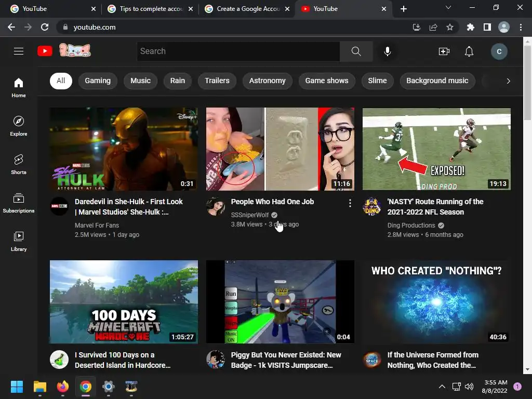Open the Create video camera icon
This screenshot has width=532, height=399.
click(444, 51)
